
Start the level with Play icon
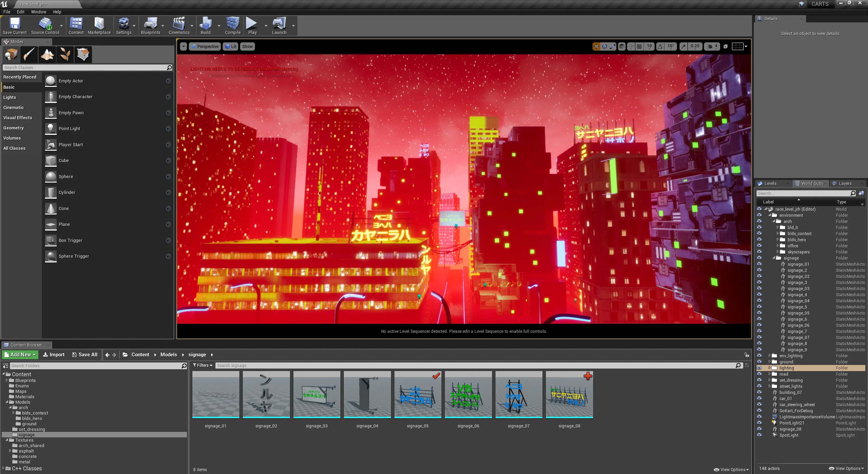click(x=252, y=26)
